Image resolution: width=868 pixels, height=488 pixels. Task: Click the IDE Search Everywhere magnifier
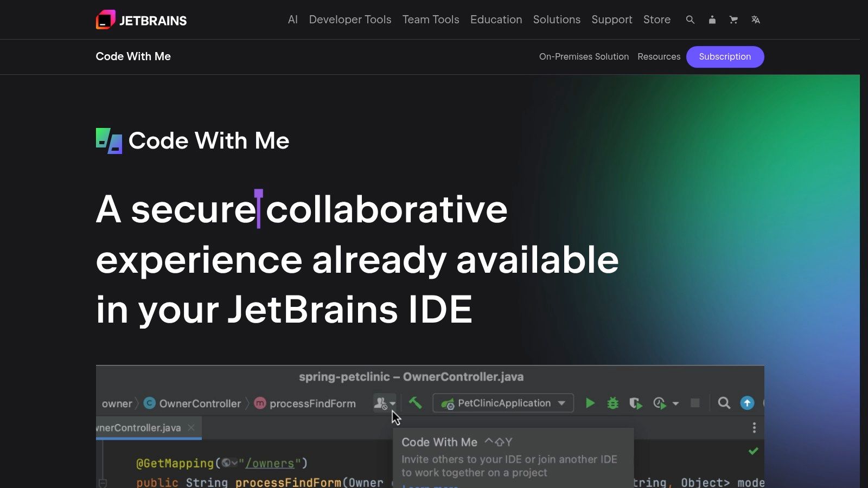tap(724, 403)
